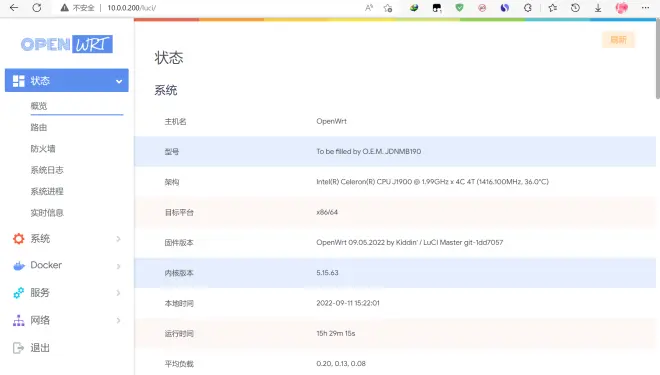Open the browser extensions puzzle icon
660x375 pixels.
click(x=527, y=8)
